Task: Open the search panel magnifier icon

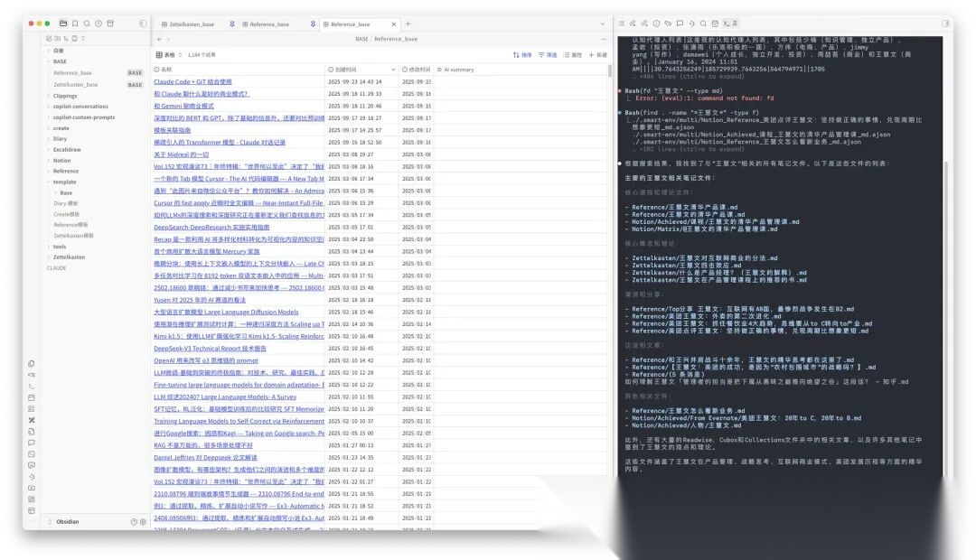Action: click(87, 23)
